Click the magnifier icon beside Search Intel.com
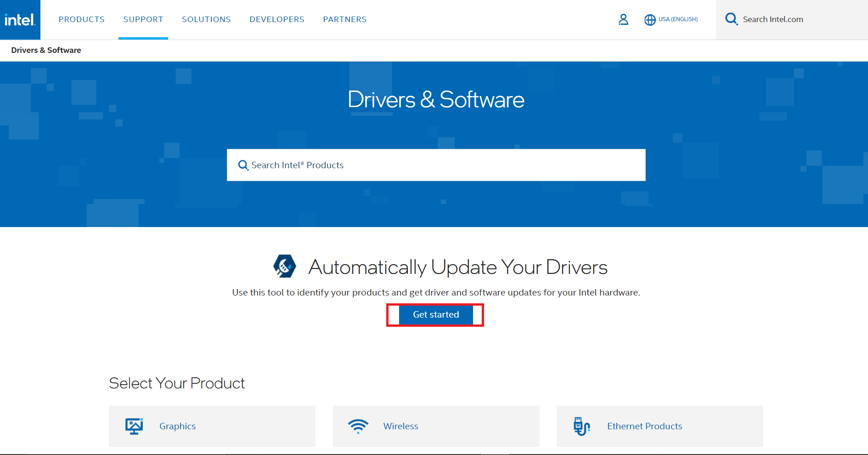 pyautogui.click(x=731, y=19)
